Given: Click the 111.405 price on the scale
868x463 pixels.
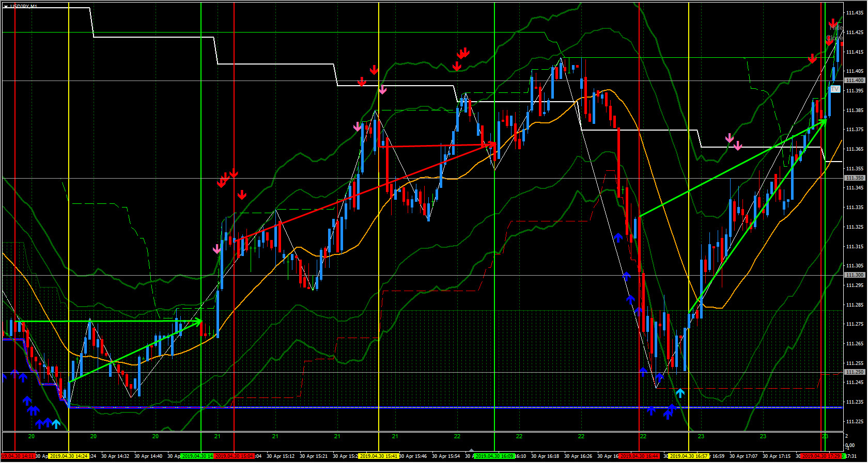Looking at the screenshot, I should 855,71.
